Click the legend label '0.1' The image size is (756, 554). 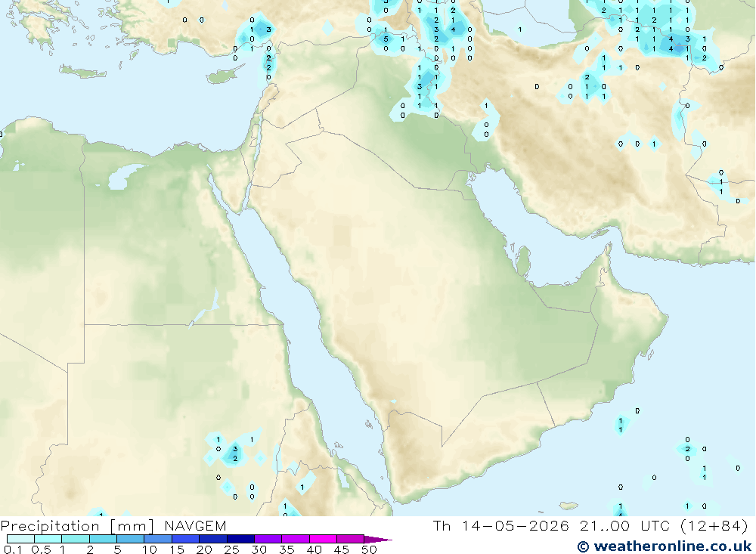click(x=13, y=549)
